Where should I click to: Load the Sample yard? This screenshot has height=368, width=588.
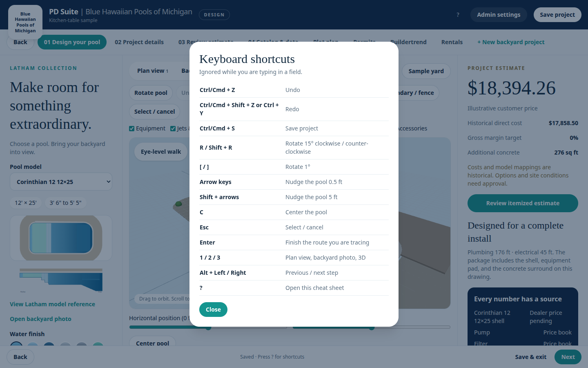coord(426,71)
